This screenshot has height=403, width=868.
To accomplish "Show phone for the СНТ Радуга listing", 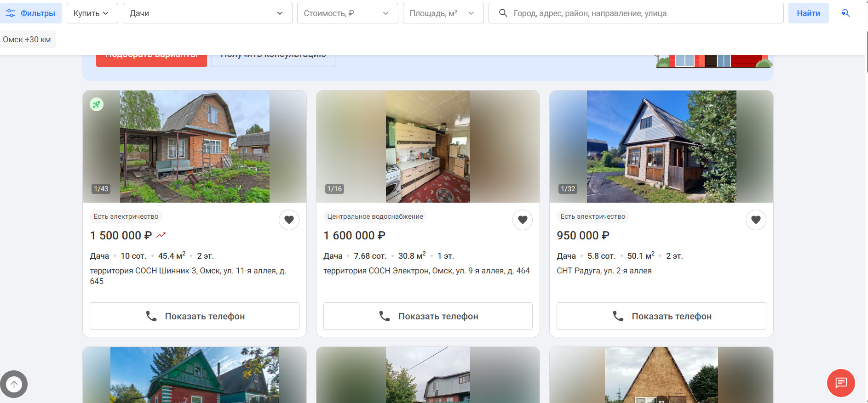I will pyautogui.click(x=661, y=316).
